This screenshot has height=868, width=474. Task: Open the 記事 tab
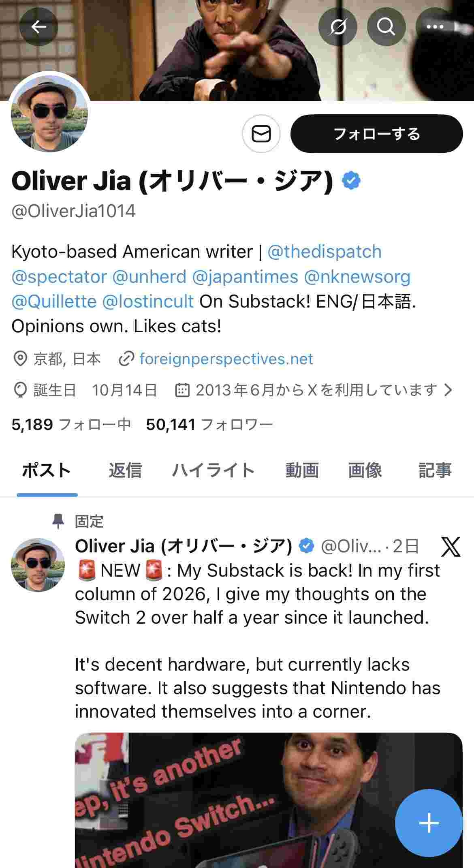pyautogui.click(x=435, y=470)
